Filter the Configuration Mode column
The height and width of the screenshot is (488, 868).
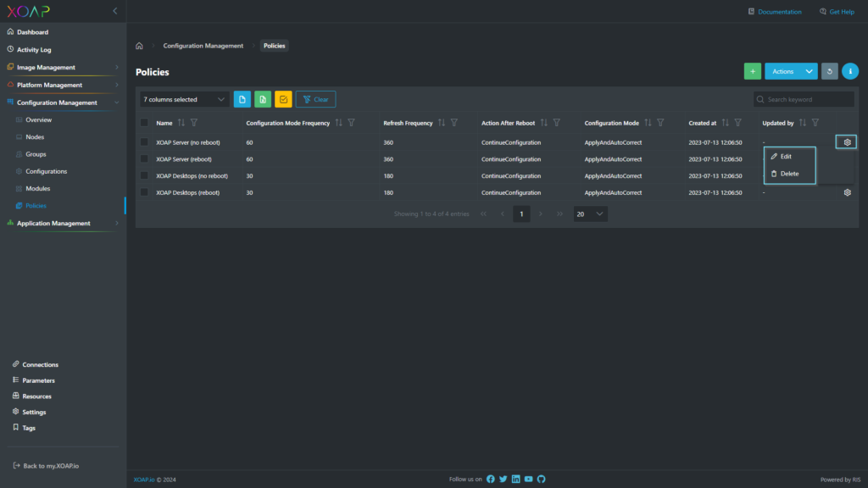pyautogui.click(x=660, y=123)
